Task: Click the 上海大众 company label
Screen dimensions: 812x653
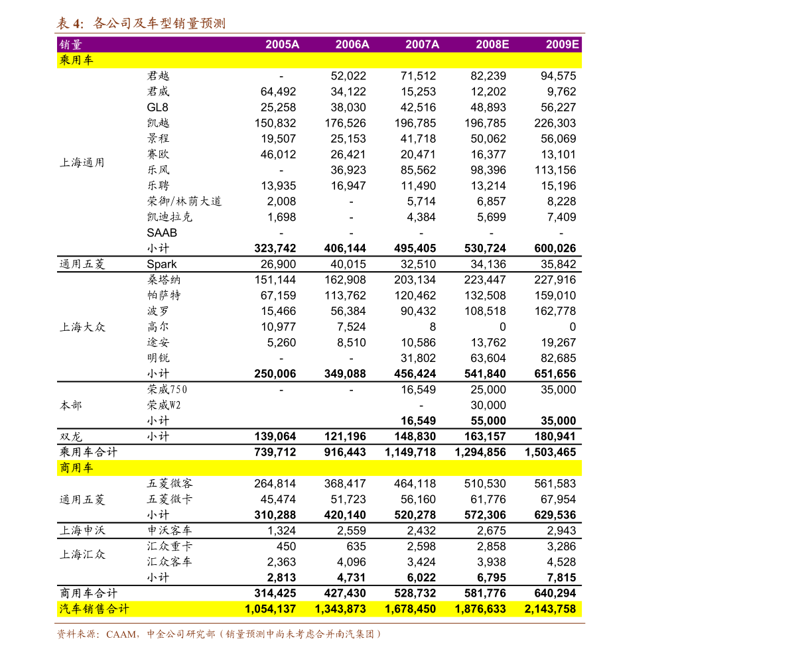Action: pos(82,327)
